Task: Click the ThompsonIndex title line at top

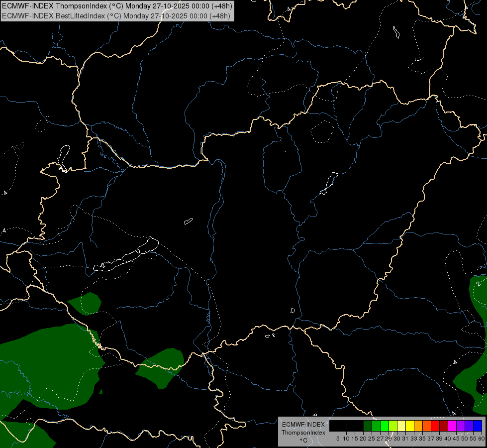Action: click(x=117, y=6)
